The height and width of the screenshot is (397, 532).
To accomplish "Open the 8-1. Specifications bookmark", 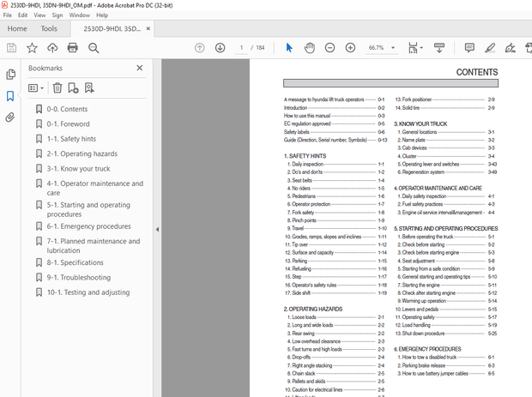I will tap(75, 263).
